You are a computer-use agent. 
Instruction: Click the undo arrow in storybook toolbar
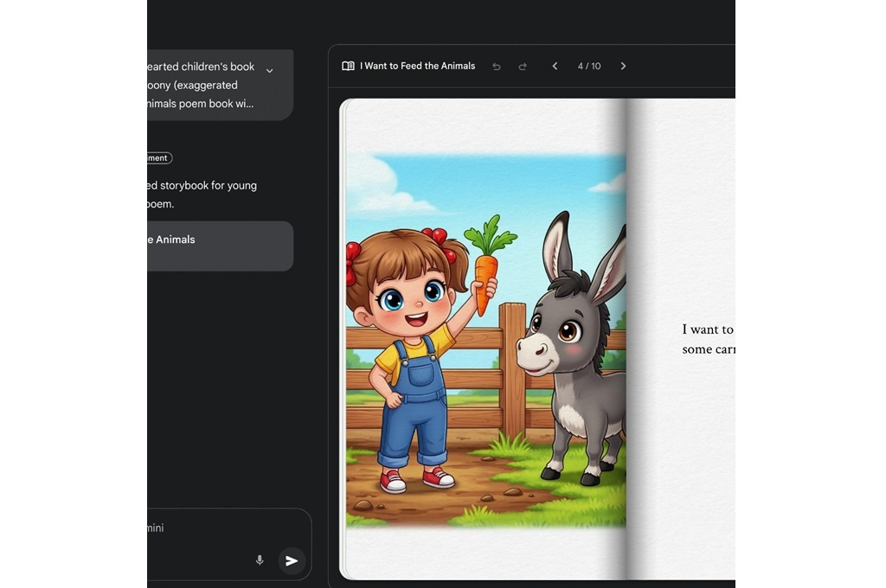pyautogui.click(x=497, y=67)
